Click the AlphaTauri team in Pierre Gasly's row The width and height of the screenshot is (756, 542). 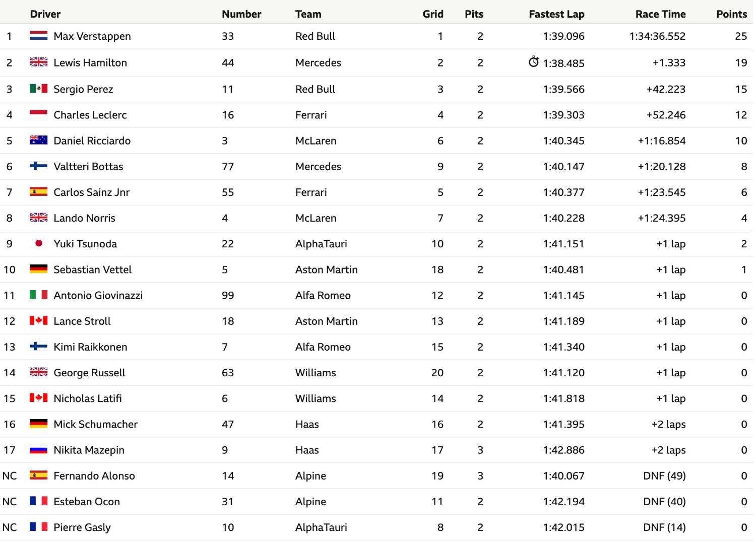click(321, 527)
